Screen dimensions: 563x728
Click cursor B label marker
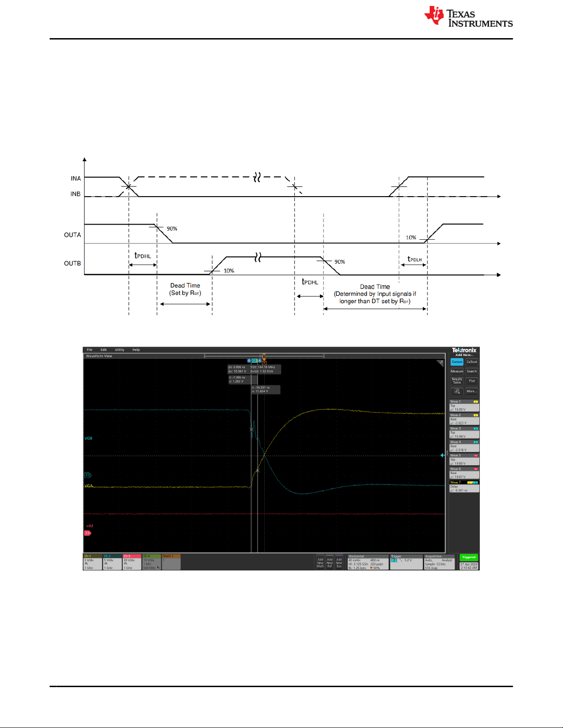pyautogui.click(x=249, y=361)
